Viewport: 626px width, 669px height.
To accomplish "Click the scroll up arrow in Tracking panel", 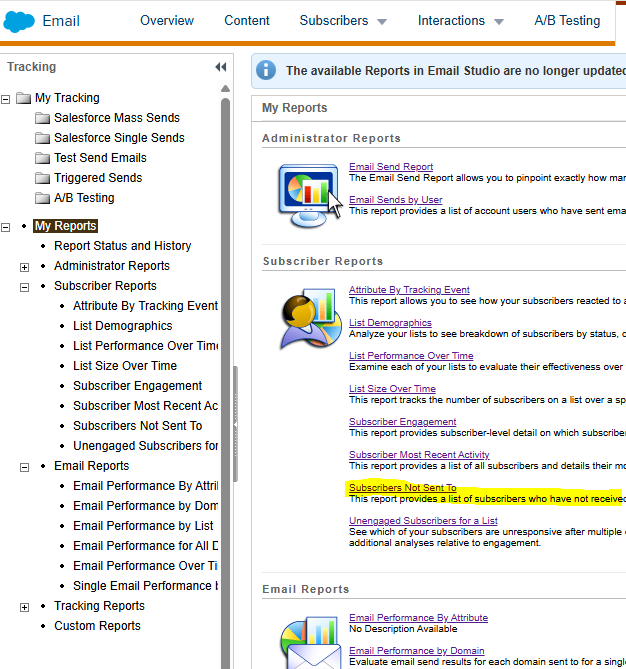I will [x=225, y=89].
